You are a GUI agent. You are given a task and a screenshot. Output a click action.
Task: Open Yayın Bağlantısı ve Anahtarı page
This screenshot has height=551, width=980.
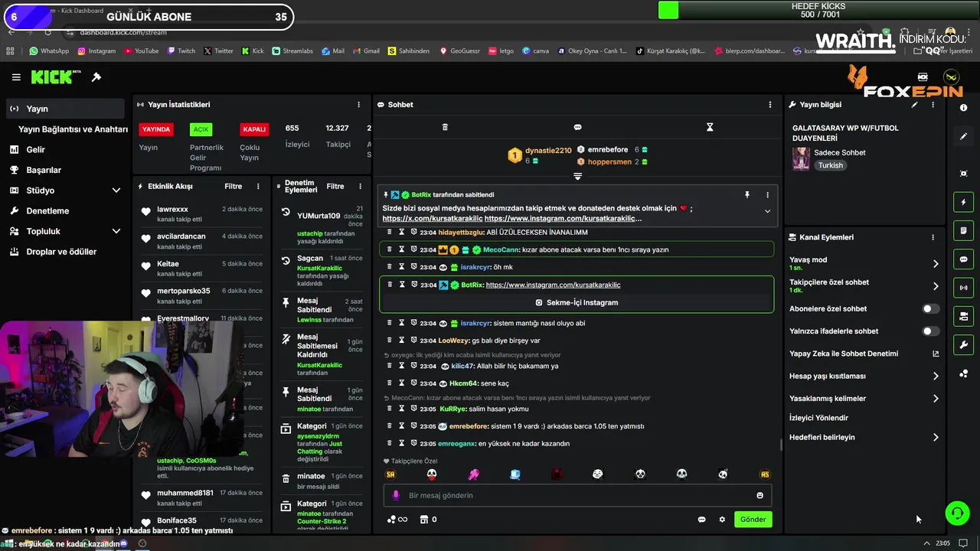[73, 129]
